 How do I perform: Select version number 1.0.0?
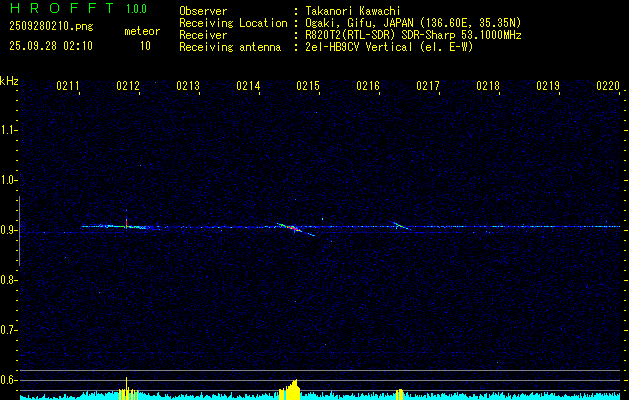[x=136, y=9]
